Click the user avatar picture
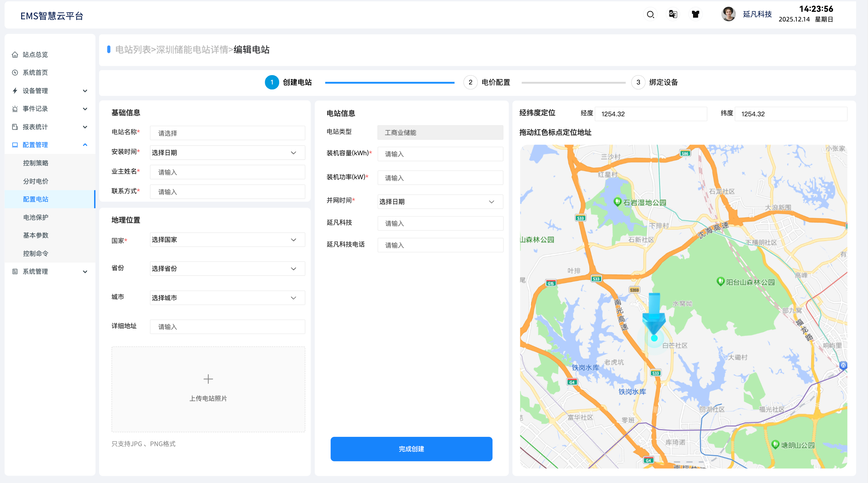This screenshot has width=868, height=483. point(728,14)
